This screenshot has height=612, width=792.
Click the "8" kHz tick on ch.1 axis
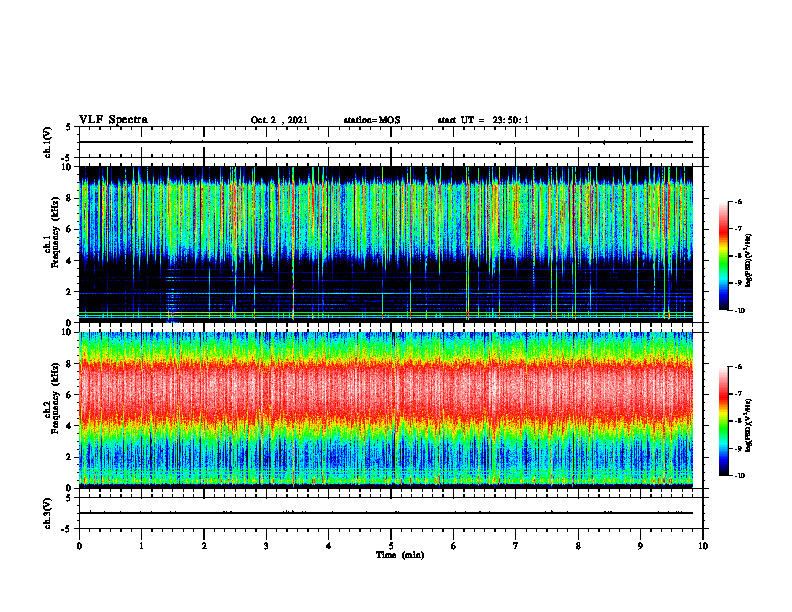pos(69,198)
